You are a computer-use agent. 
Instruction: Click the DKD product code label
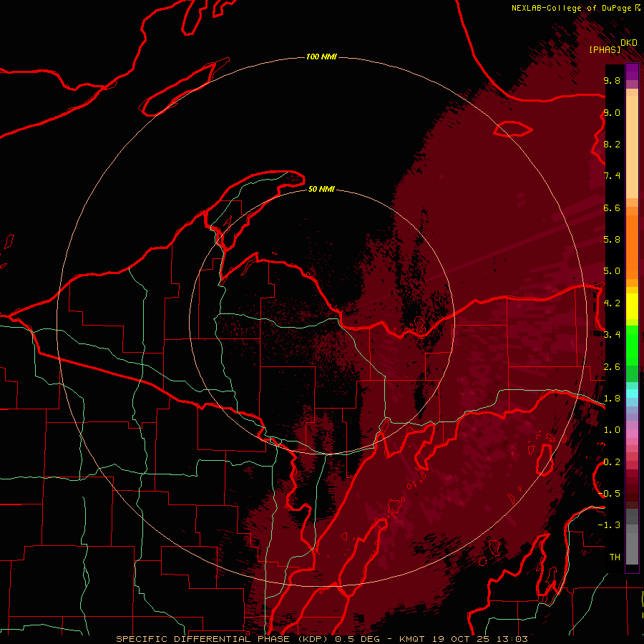click(x=629, y=42)
